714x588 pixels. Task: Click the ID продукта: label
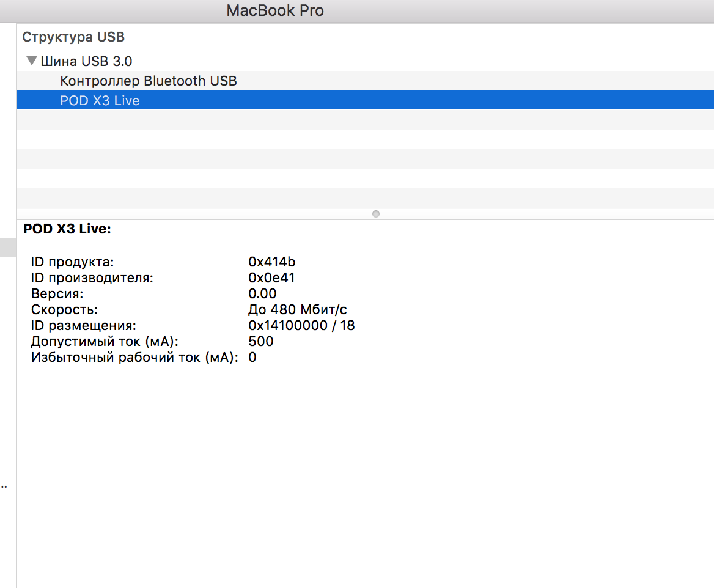tap(72, 262)
